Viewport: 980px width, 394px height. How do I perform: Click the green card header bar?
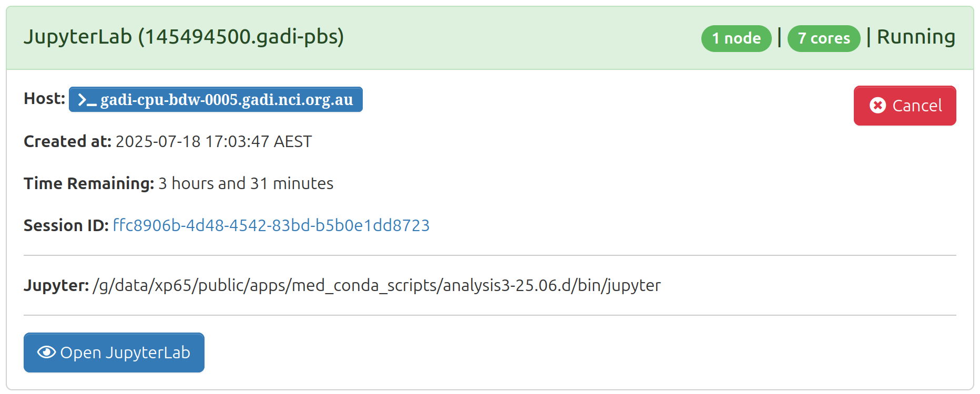coord(490,38)
